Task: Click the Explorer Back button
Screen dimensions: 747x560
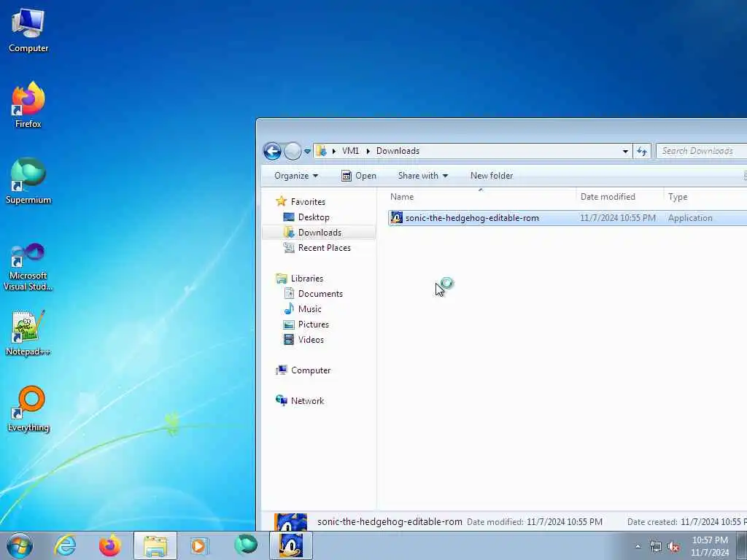Action: click(x=272, y=152)
